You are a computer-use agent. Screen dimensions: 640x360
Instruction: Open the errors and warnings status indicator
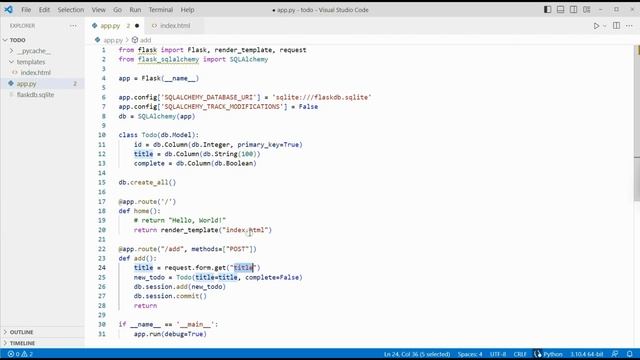pos(20,354)
